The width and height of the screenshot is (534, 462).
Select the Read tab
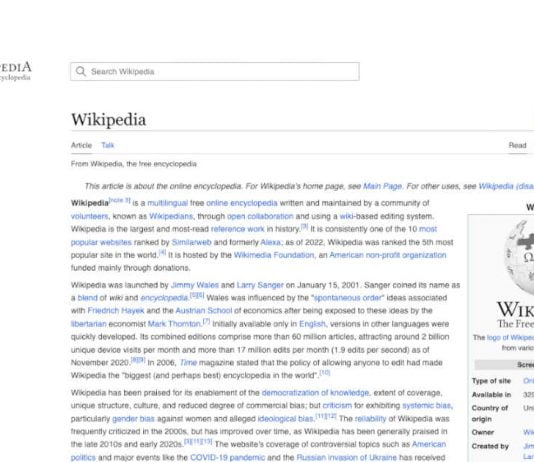[518, 145]
